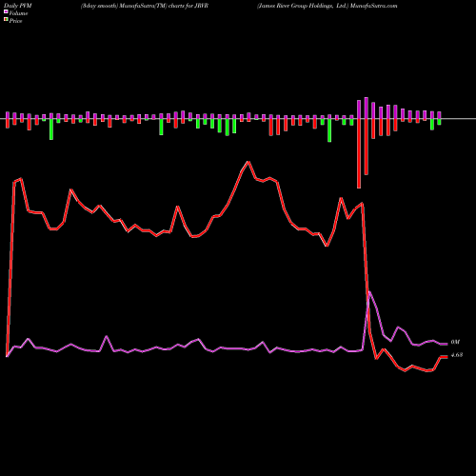Click the 'Volume' legend label

pos(18,13)
